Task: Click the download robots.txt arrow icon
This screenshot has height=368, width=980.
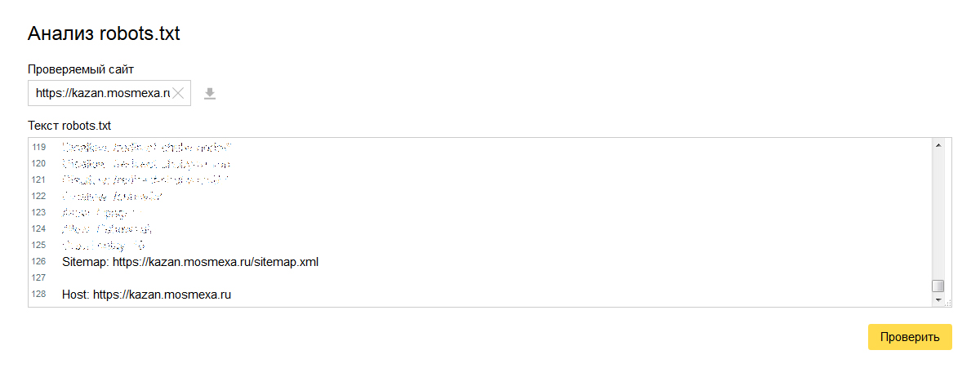Action: tap(210, 94)
